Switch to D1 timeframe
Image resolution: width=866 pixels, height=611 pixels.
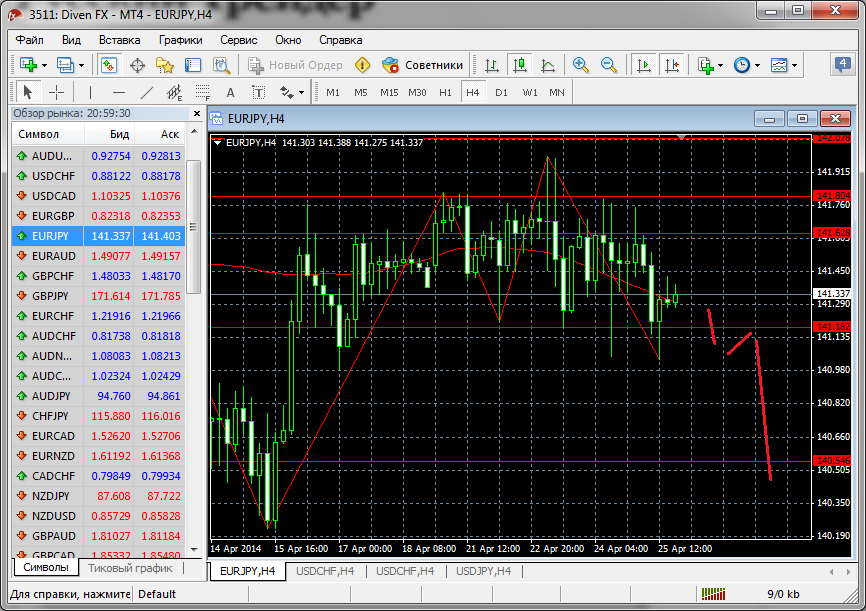(501, 92)
